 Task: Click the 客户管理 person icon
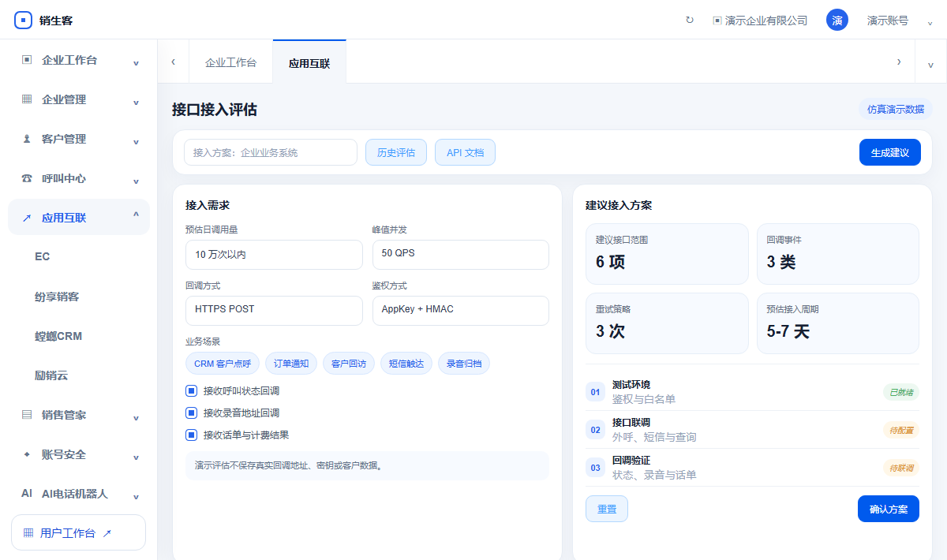point(27,139)
